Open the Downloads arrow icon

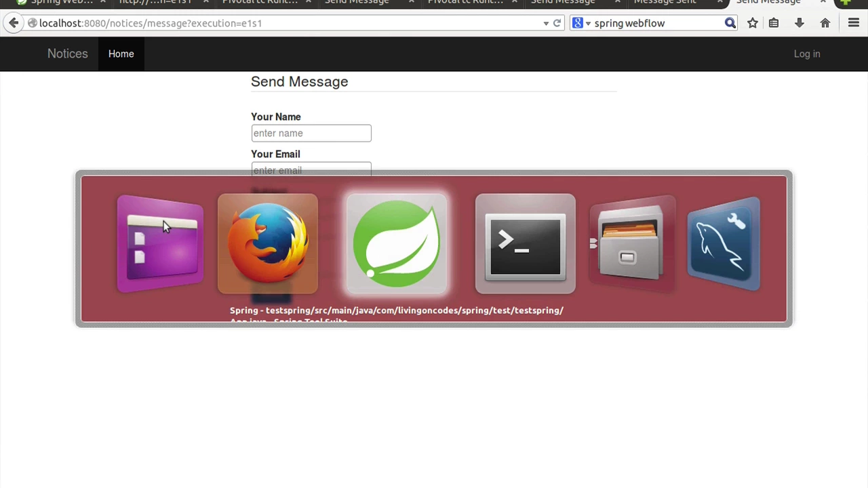[800, 23]
